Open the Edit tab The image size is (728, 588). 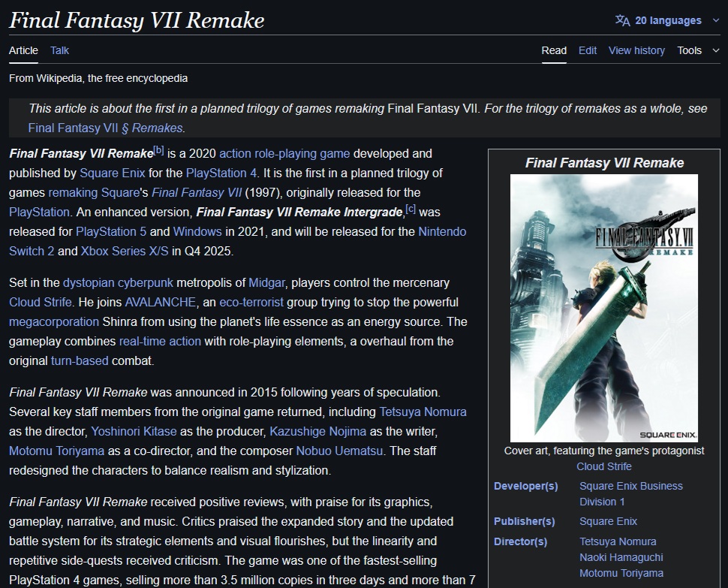588,50
